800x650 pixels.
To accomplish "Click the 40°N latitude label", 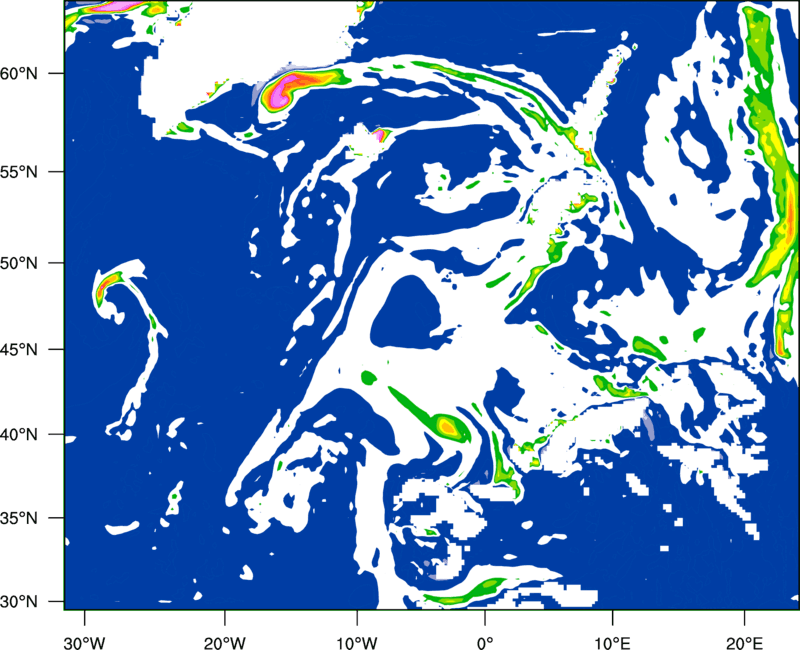I will pos(19,435).
